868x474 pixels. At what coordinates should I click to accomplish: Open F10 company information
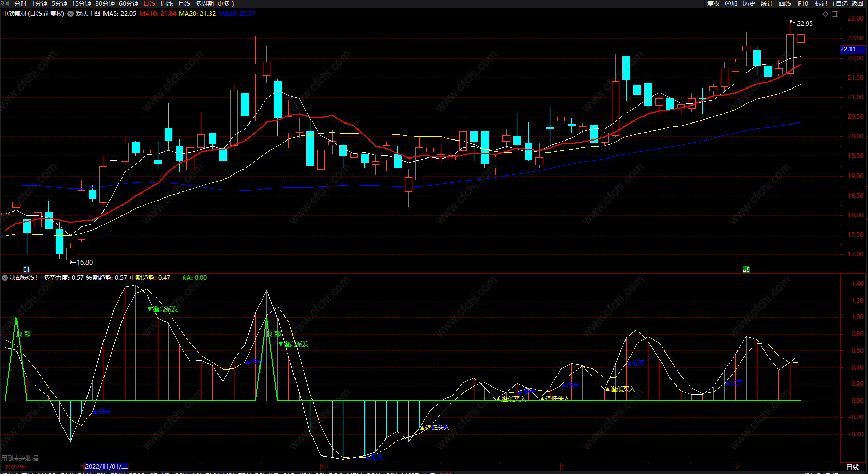(x=803, y=4)
